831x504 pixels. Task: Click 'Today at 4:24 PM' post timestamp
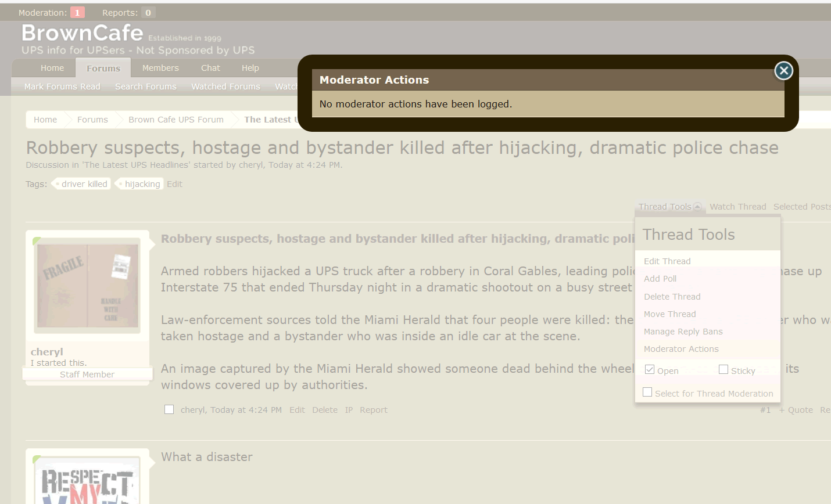(246, 410)
